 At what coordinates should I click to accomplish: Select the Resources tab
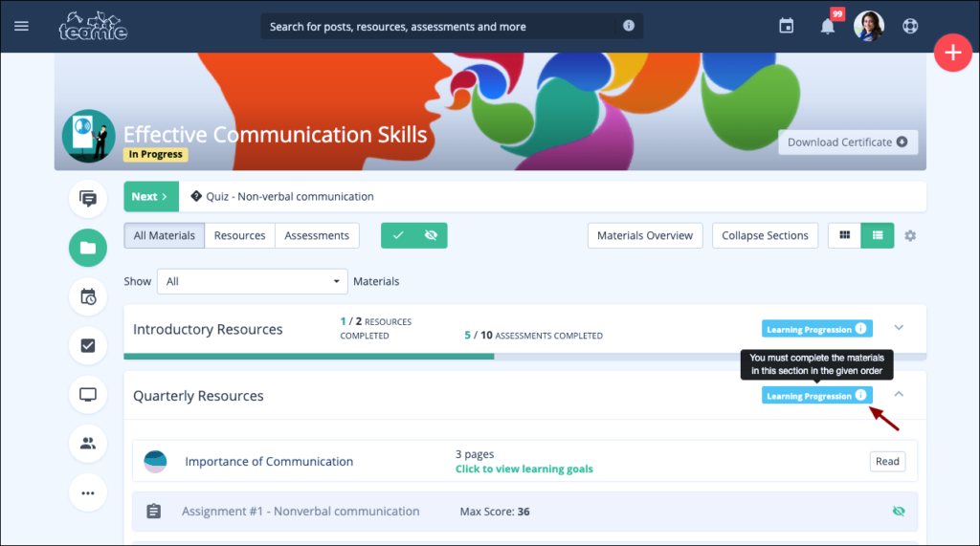[x=239, y=235]
